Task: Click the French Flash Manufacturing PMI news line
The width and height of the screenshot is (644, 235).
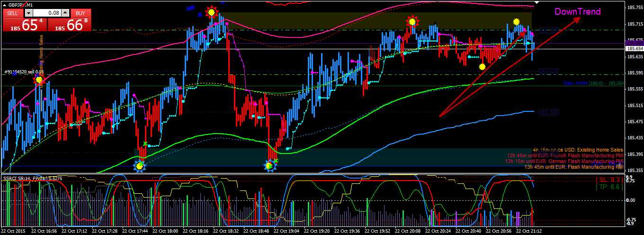Action: click(x=565, y=155)
